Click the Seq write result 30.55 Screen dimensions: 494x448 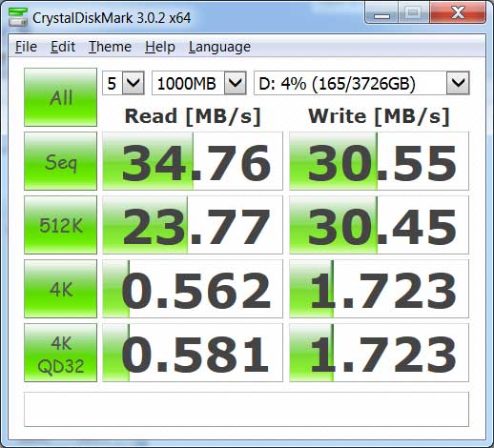(379, 161)
